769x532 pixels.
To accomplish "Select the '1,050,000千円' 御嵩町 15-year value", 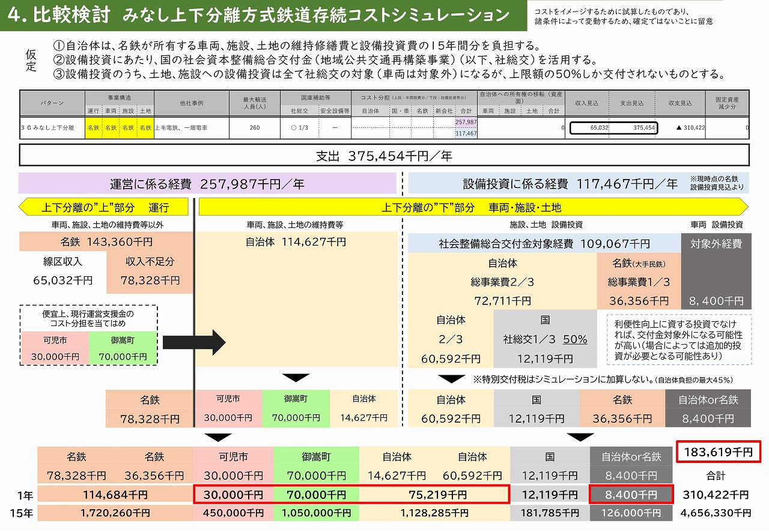I will (x=316, y=513).
